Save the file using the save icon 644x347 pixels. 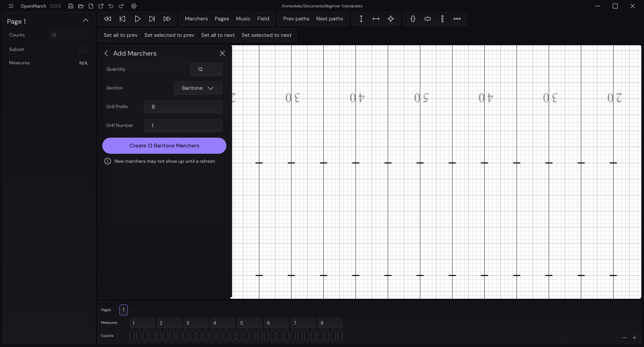pos(70,6)
